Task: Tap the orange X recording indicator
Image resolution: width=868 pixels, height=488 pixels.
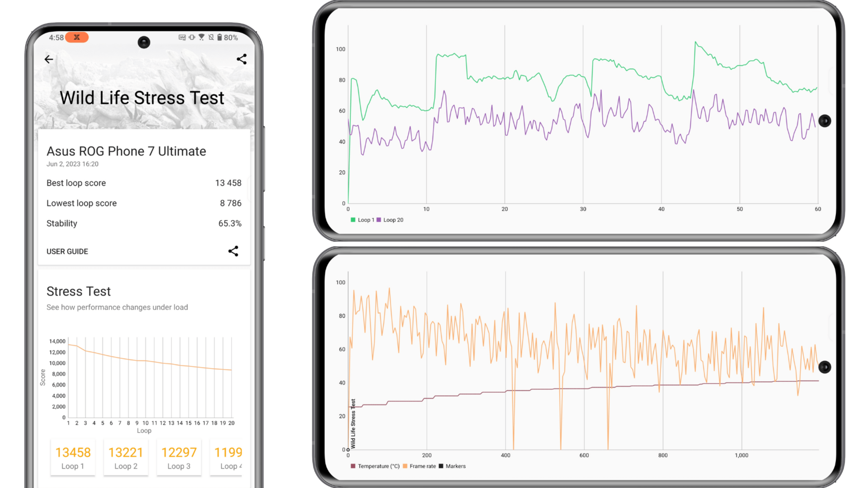Action: tap(77, 37)
